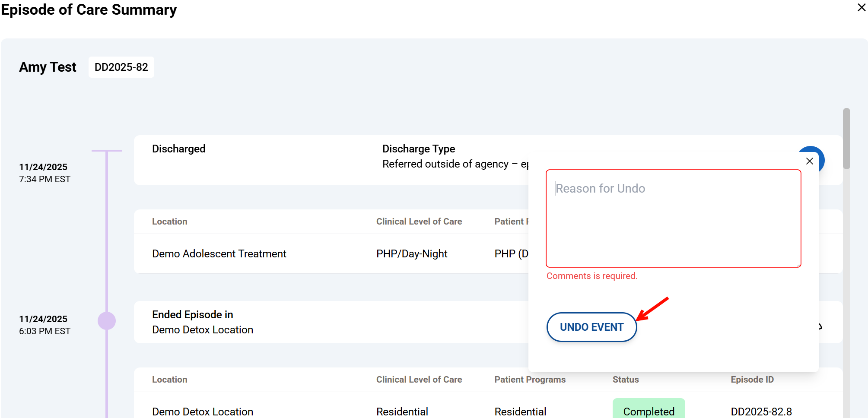
Task: Click the vertical scrollbar thumb
Action: tap(846, 138)
